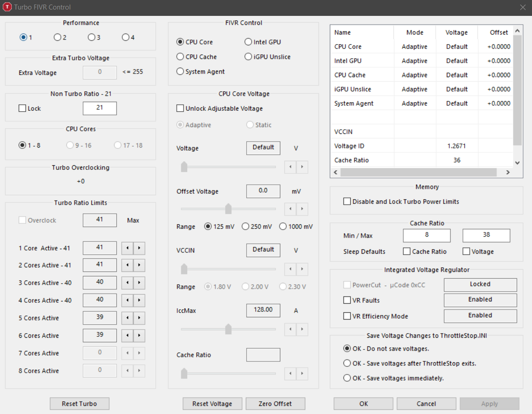This screenshot has width=532, height=414.
Task: Click Voltage ID value 1.2671
Action: click(457, 146)
